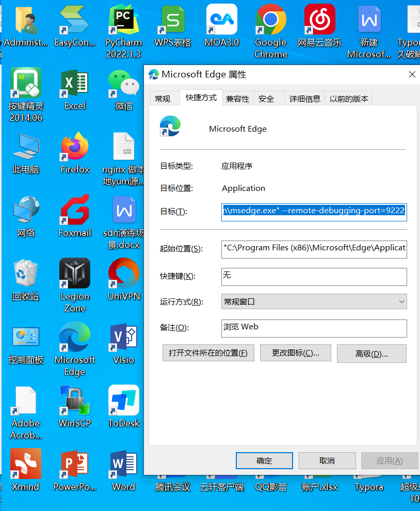Click the 应用(A) apply button

point(390,460)
